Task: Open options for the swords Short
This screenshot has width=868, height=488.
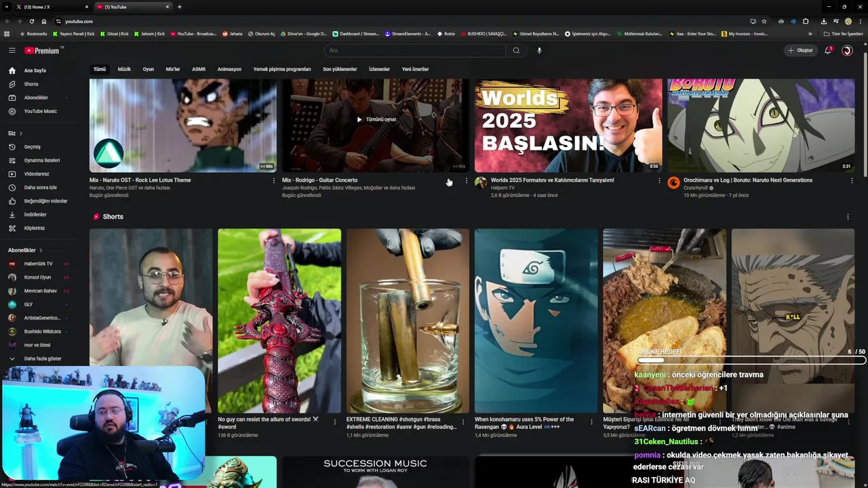Action: 334,422
